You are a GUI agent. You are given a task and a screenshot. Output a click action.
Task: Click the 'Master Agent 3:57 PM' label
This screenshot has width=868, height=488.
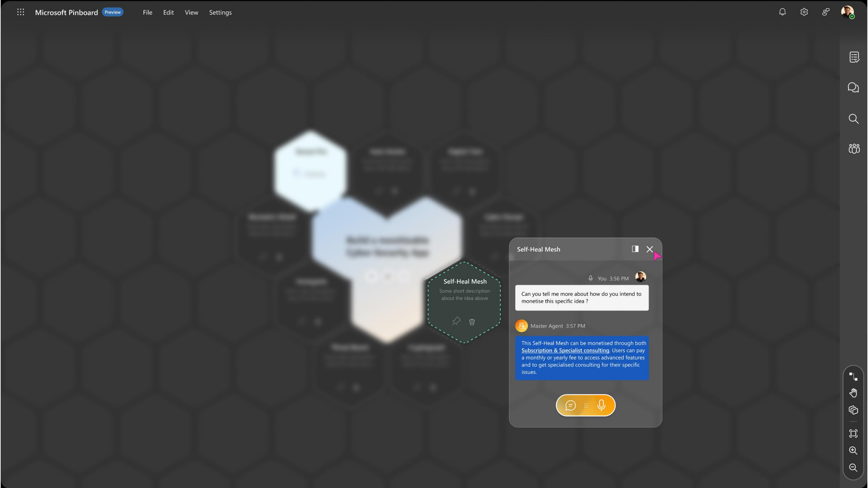(x=557, y=326)
